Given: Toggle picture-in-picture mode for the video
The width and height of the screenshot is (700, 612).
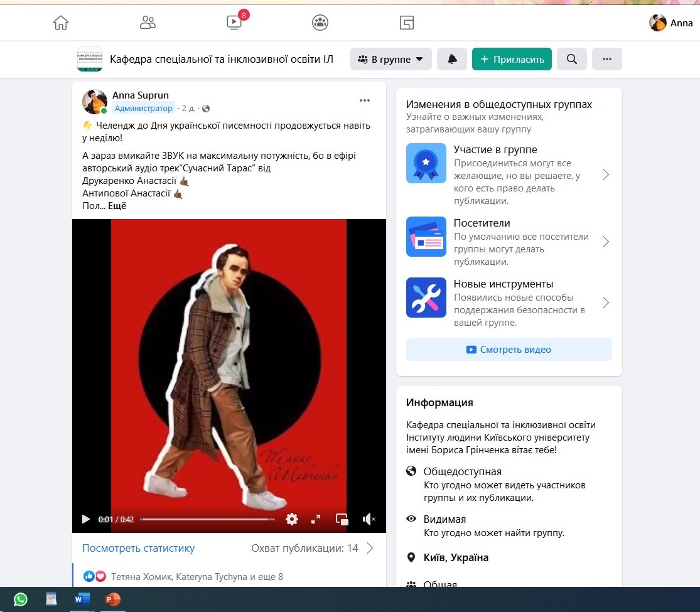Looking at the screenshot, I should point(342,519).
